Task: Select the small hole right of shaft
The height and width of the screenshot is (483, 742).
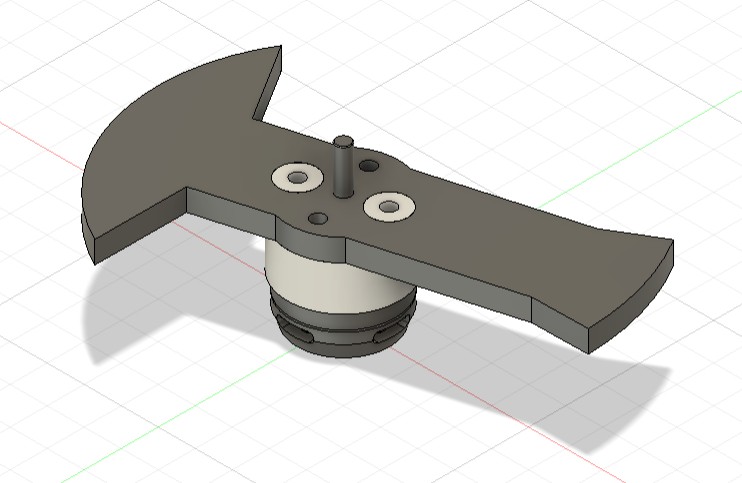Action: (370, 165)
